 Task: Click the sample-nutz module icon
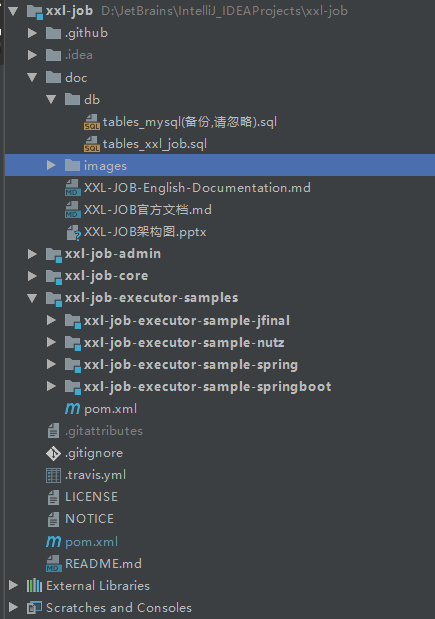point(73,343)
